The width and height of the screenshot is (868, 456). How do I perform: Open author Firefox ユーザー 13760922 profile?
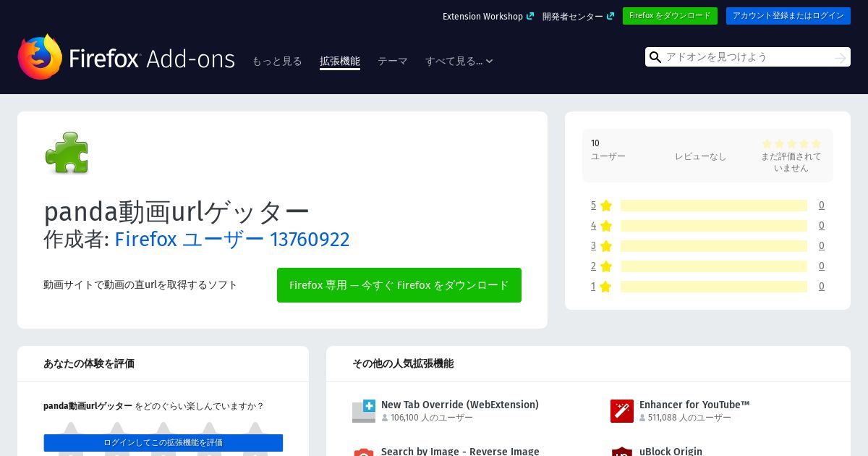tap(232, 239)
